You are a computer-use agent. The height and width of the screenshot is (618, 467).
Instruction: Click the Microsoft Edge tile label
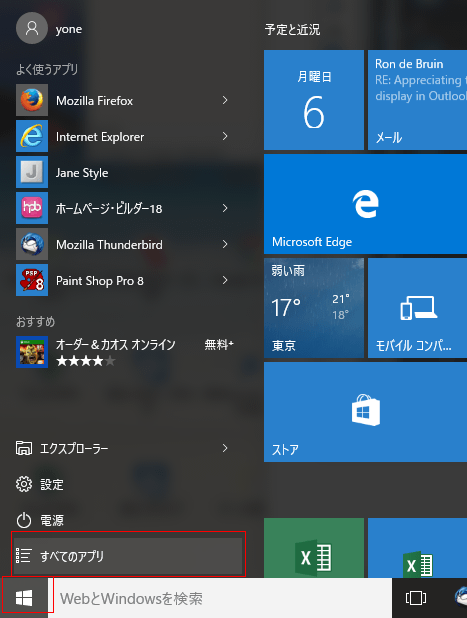(312, 242)
